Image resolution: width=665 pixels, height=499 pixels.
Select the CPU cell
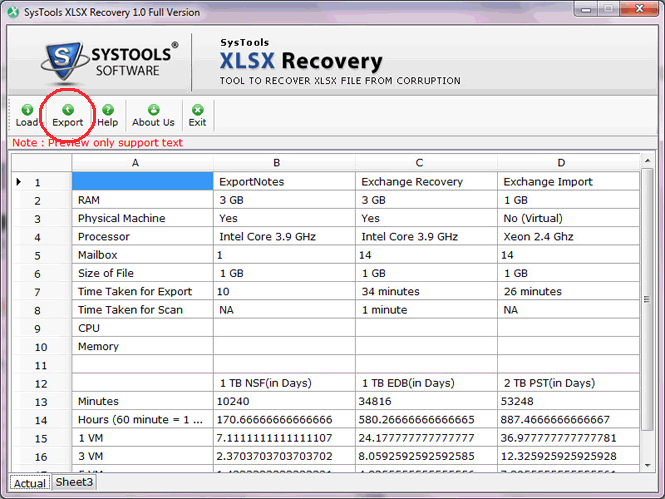(x=142, y=328)
